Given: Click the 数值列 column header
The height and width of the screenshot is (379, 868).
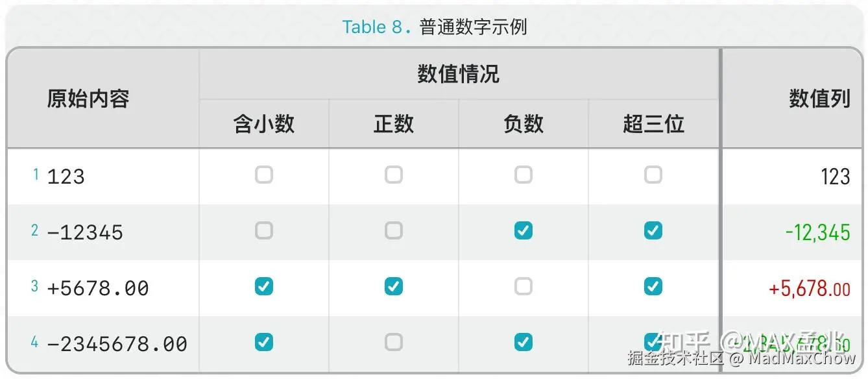Looking at the screenshot, I should point(819,99).
